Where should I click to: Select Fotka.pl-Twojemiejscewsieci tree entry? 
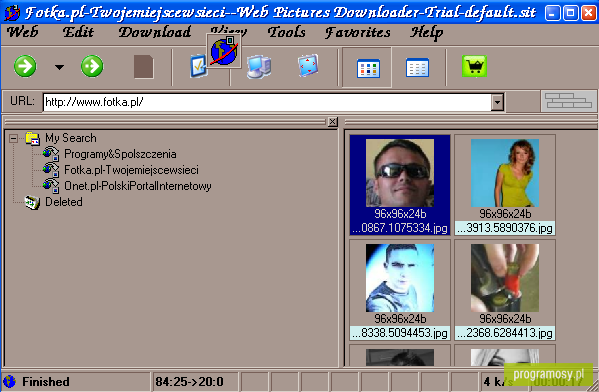(x=131, y=170)
